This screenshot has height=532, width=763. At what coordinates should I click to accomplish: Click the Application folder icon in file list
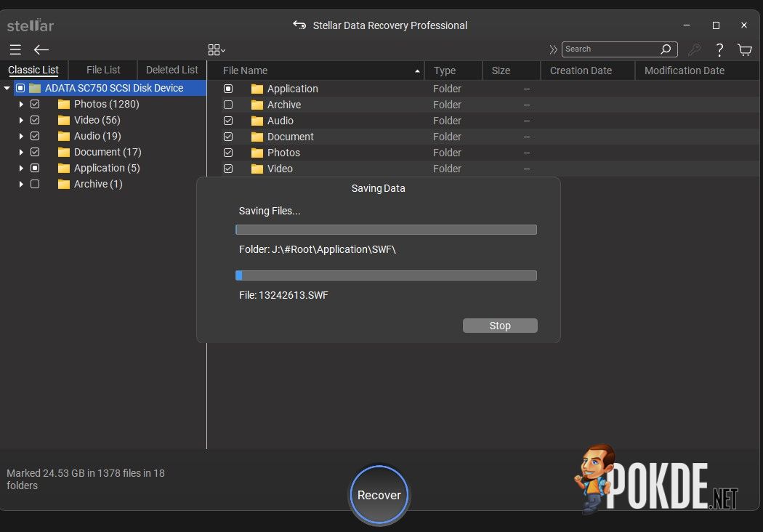[x=257, y=89]
